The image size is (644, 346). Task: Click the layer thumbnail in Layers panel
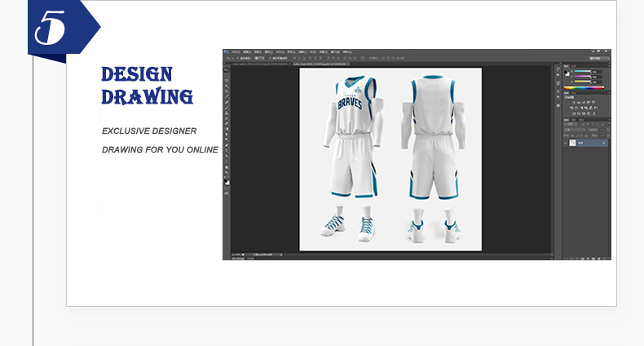(x=572, y=143)
